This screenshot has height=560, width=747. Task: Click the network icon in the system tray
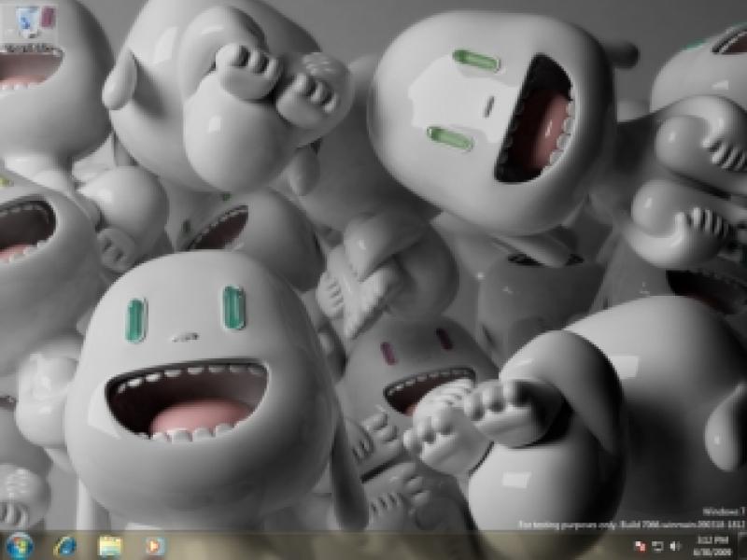tap(657, 544)
